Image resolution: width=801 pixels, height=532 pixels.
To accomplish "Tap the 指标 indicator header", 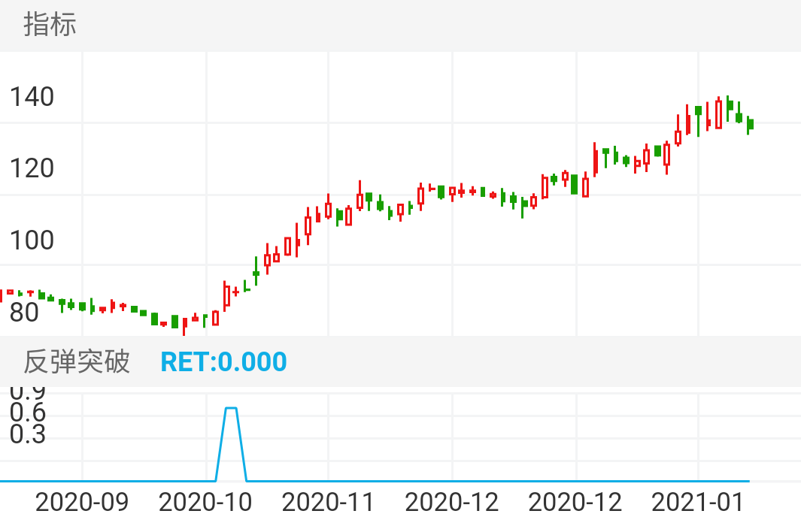I will (x=50, y=25).
